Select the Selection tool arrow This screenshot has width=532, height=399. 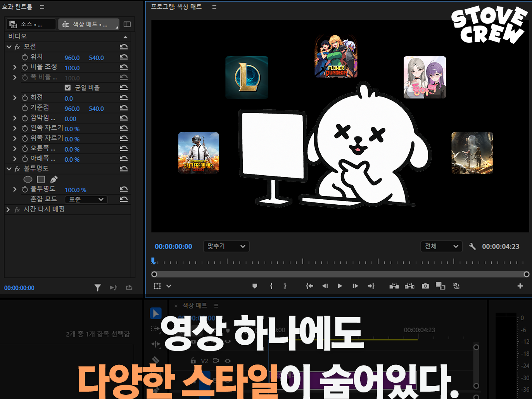pos(156,313)
